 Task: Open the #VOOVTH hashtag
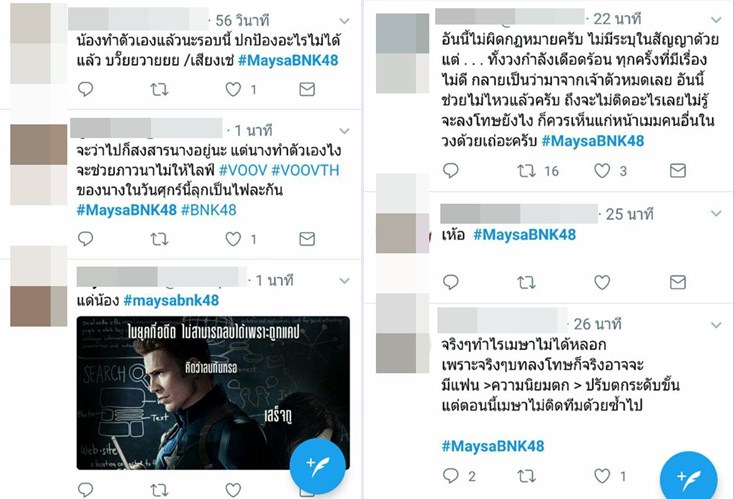[305, 170]
